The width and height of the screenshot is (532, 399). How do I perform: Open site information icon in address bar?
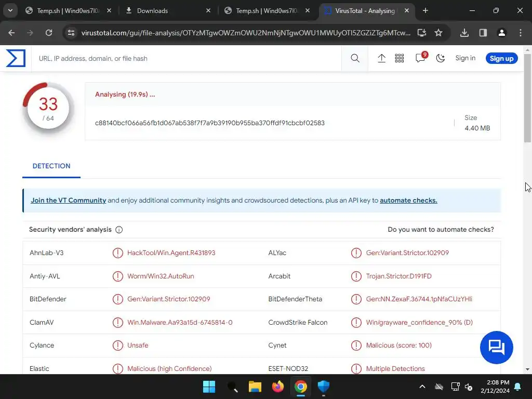(x=71, y=33)
